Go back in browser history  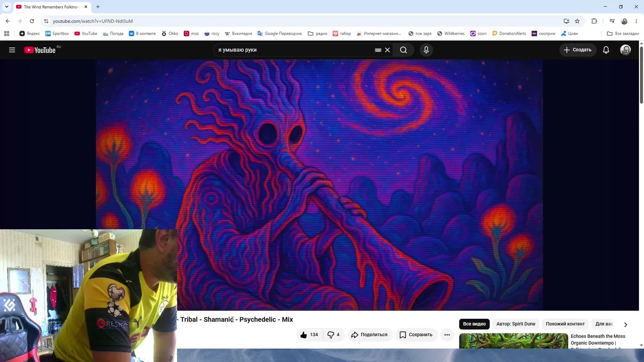8,21
